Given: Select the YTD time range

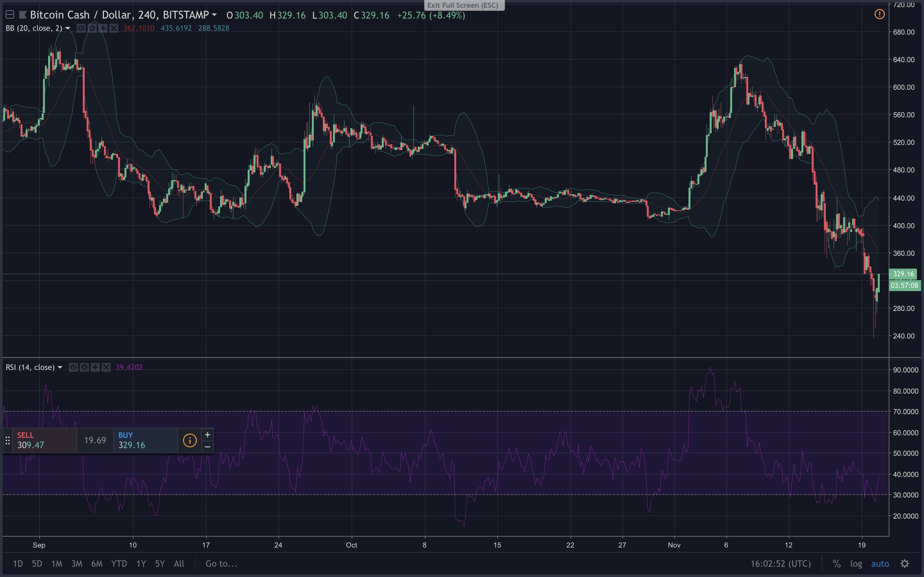Looking at the screenshot, I should (119, 564).
